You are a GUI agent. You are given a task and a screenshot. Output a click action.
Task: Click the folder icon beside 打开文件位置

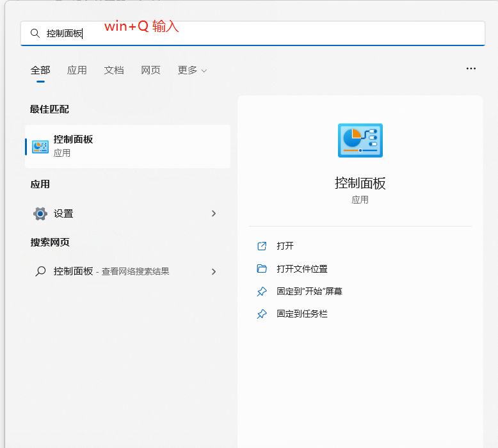261,269
